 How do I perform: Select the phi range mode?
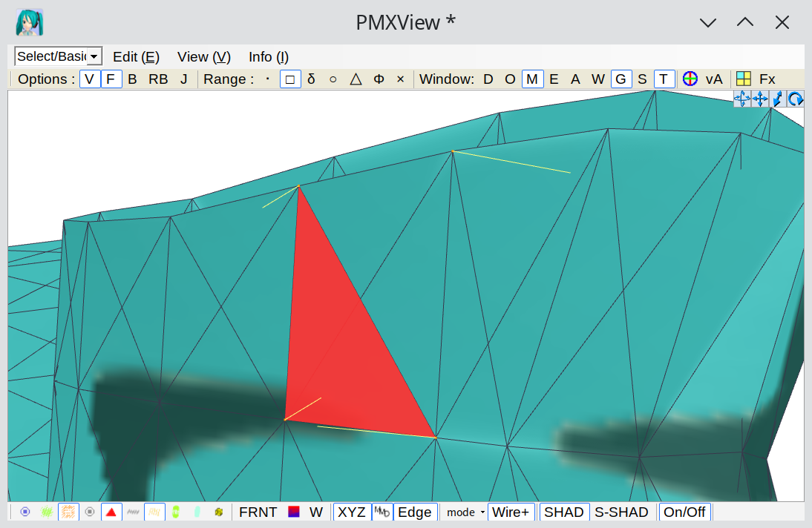point(379,79)
